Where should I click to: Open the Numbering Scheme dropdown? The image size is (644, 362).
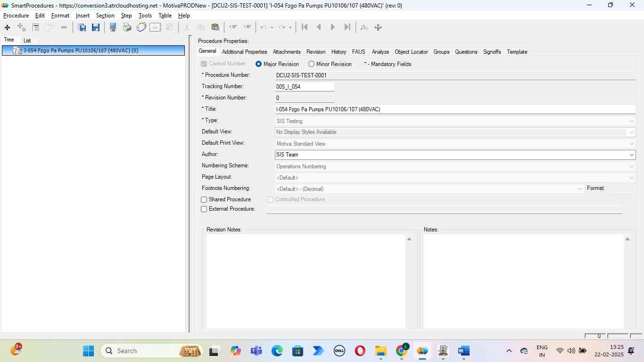click(455, 166)
